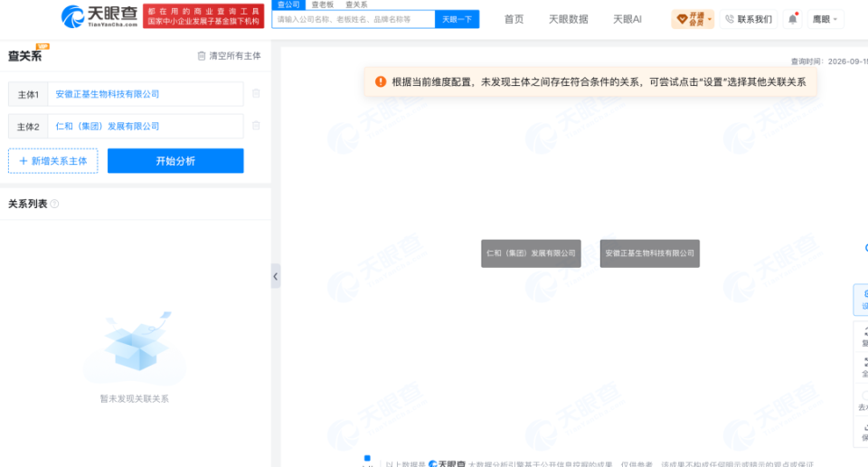This screenshot has width=868, height=467.
Task: Click 清空所有主体 to clear subjects
Action: (229, 56)
